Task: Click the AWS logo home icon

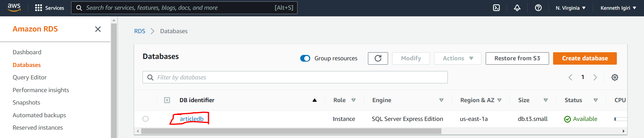Action: [14, 7]
